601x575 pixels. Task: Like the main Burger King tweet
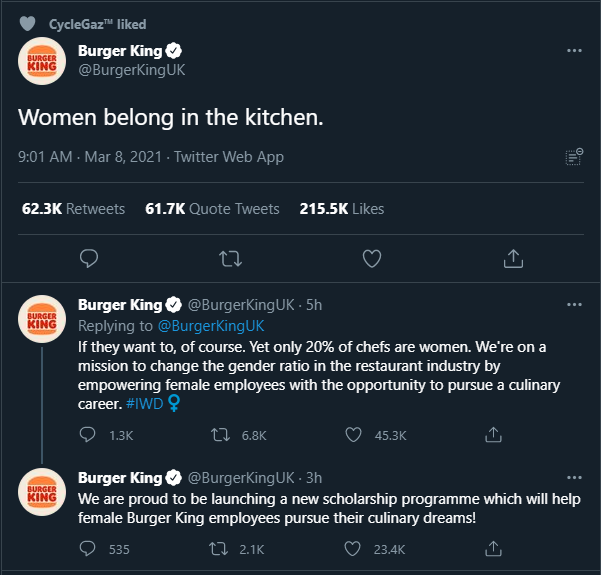(x=372, y=258)
